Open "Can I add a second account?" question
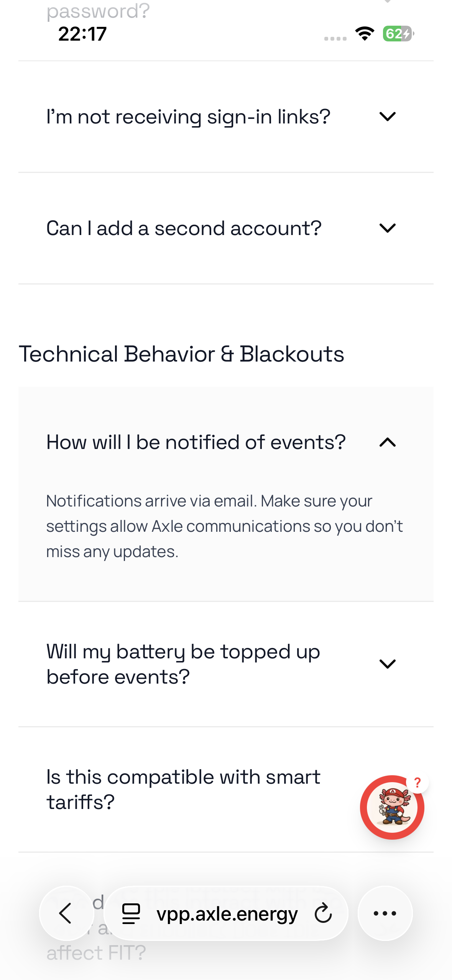The width and height of the screenshot is (452, 980). pyautogui.click(x=226, y=228)
